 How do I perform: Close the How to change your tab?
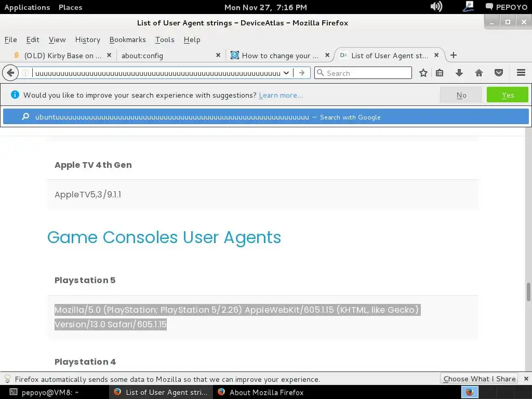pos(327,55)
